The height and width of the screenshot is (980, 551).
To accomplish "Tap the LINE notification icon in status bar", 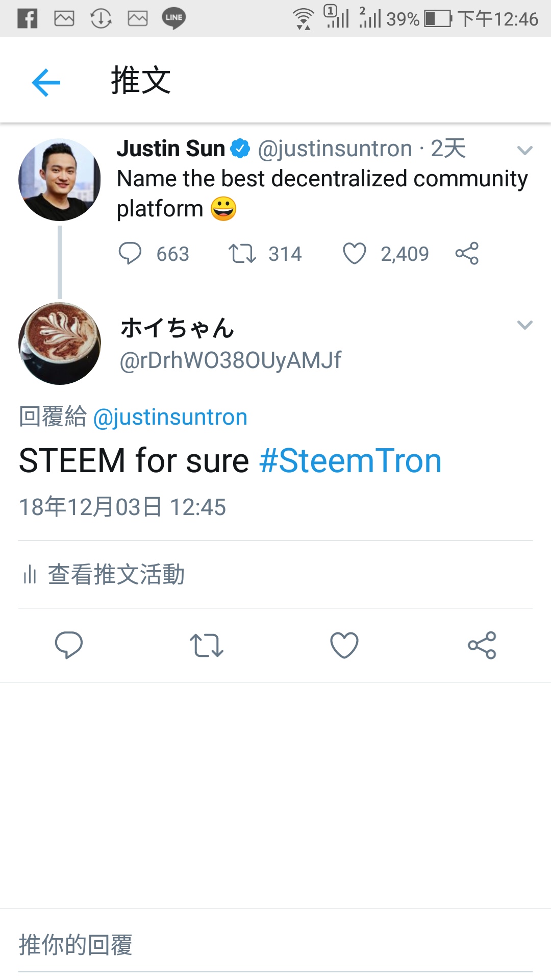I will coord(173,18).
